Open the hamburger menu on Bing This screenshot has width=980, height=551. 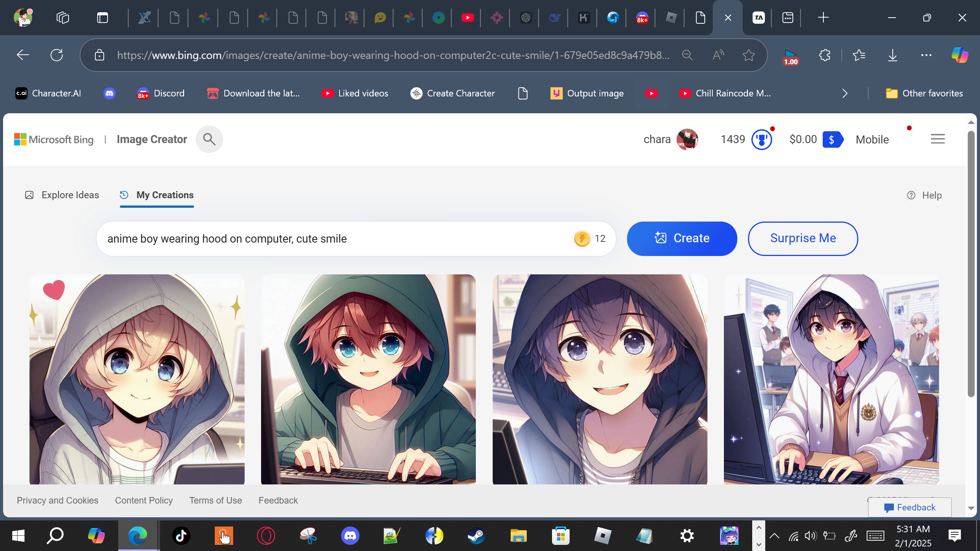938,139
